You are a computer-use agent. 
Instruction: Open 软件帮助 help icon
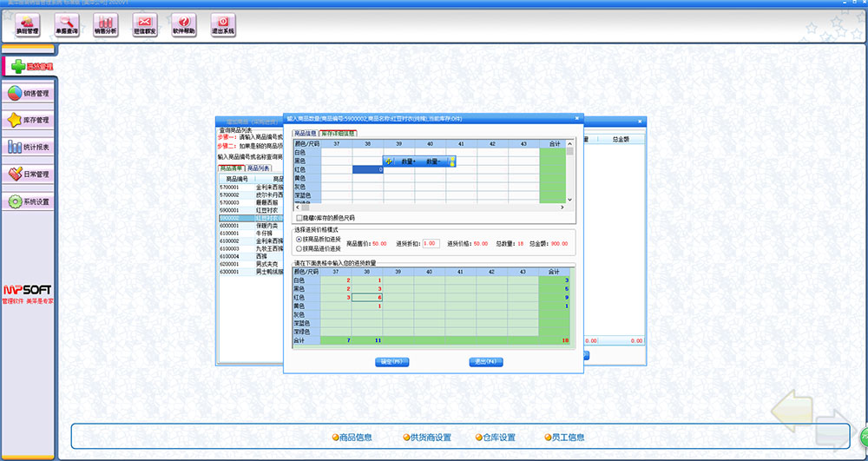[183, 24]
